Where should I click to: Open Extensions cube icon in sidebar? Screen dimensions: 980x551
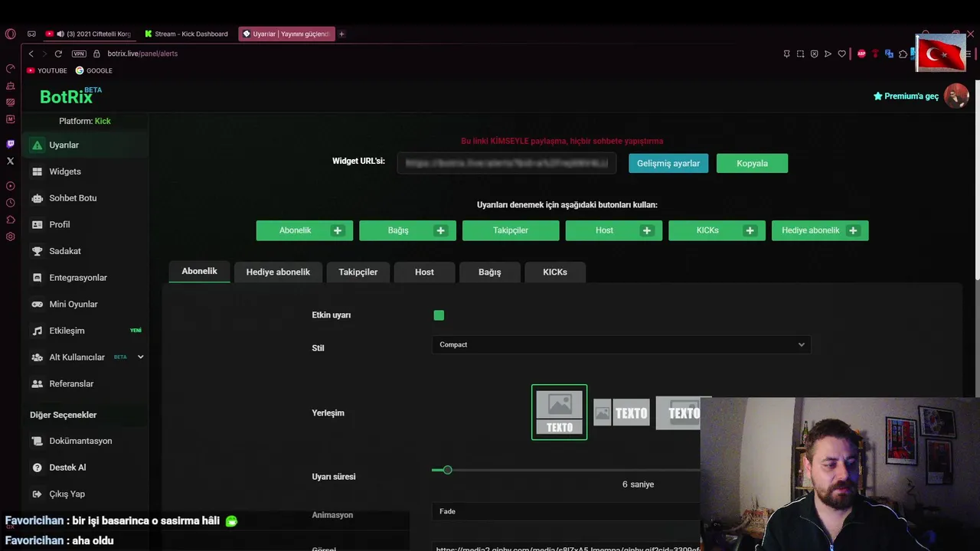tap(10, 220)
